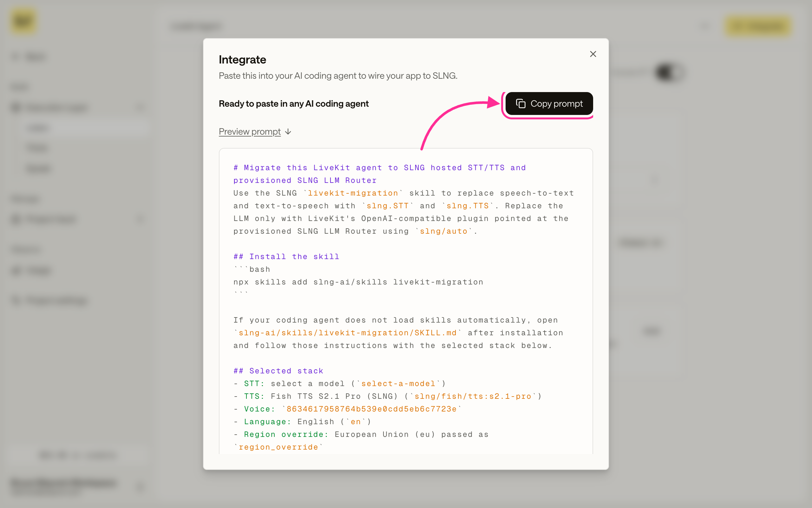This screenshot has height=508, width=812.
Task: Click the 'Selected stack' heading
Action: (x=278, y=371)
